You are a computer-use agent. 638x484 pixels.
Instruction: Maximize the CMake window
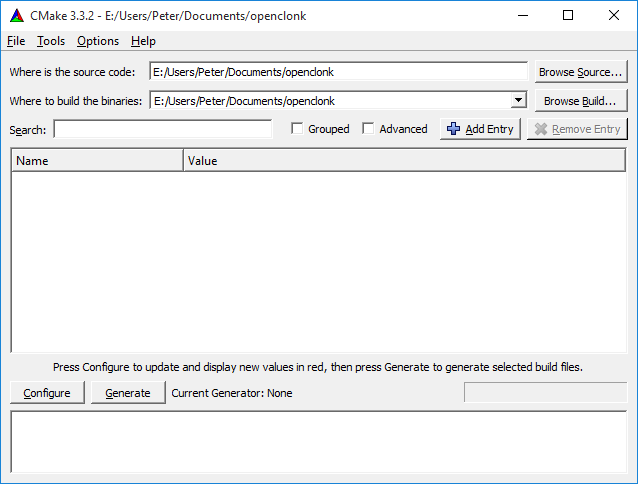[568, 15]
